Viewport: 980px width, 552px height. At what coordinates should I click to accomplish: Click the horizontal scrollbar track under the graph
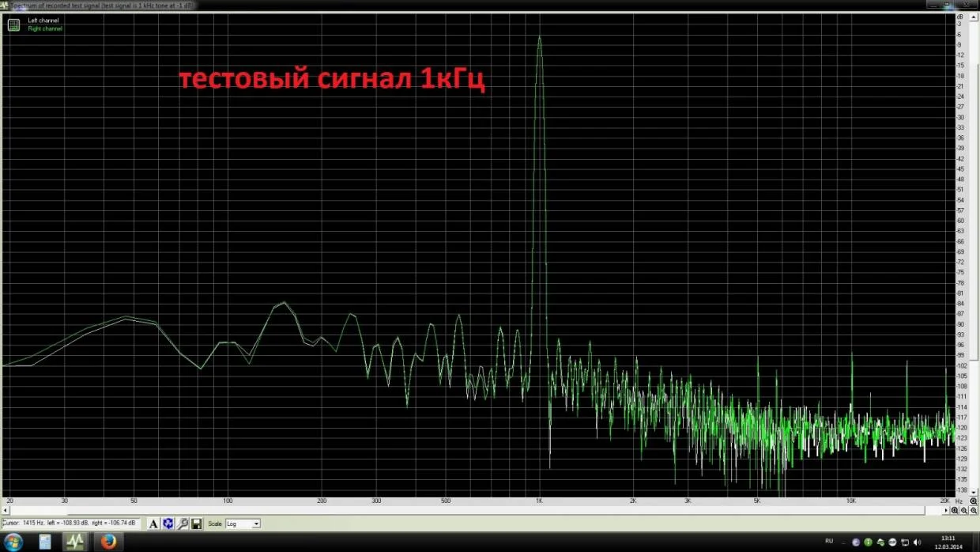coord(474,510)
